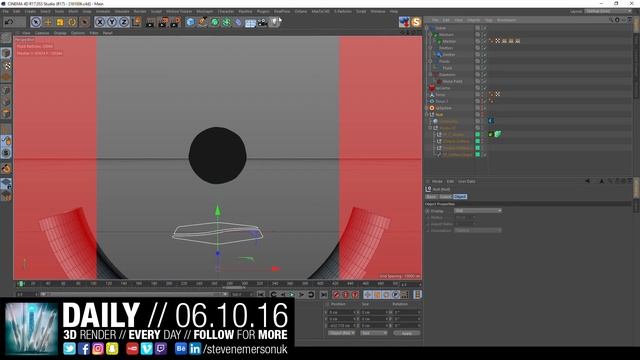
Task: Select the Torus.1 object in tree
Action: click(441, 101)
